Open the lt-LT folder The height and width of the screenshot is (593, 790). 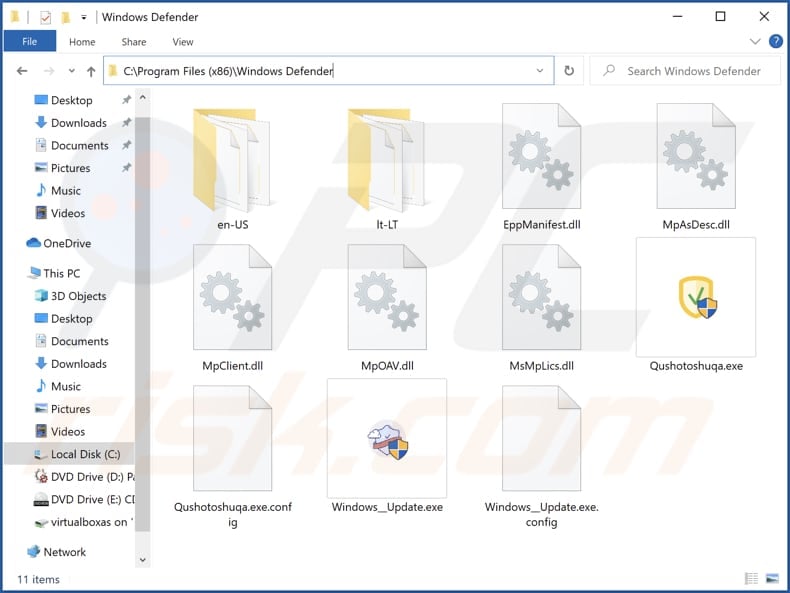(x=387, y=166)
